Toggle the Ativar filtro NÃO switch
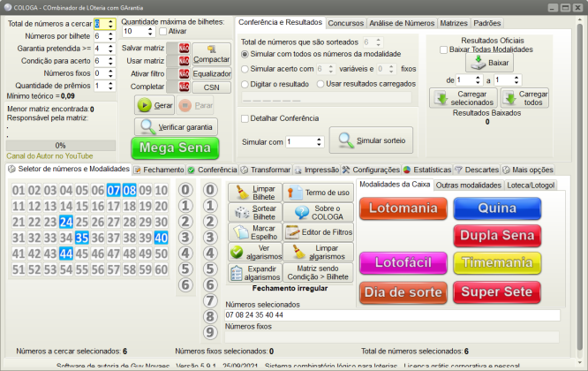 178,73
